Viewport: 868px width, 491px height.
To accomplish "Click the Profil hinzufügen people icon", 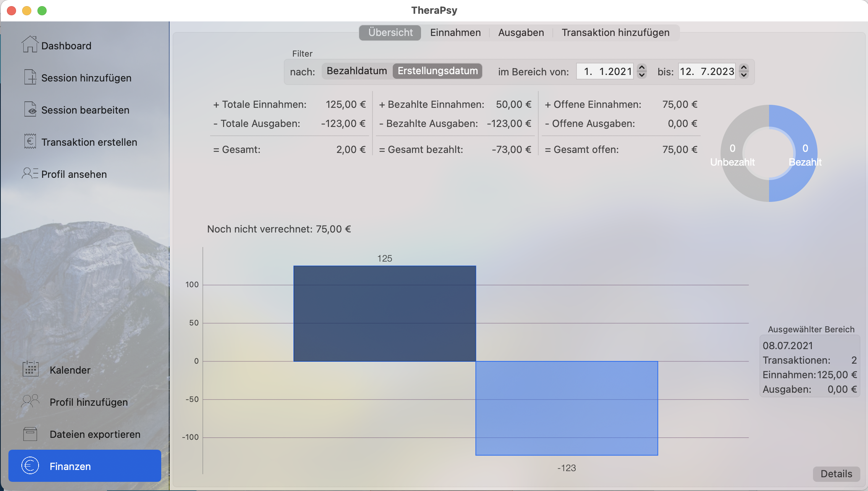I will [x=31, y=401].
